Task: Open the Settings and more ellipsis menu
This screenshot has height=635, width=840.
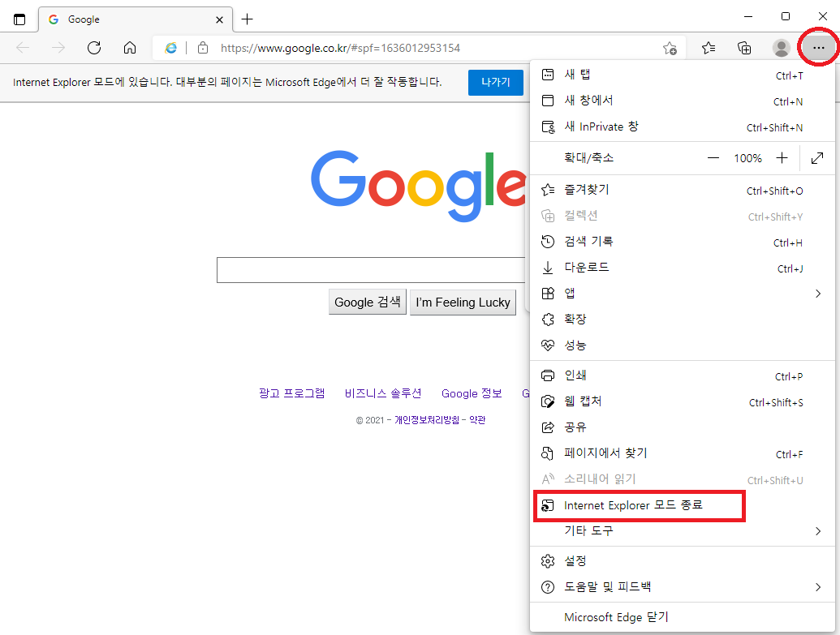Action: [818, 48]
